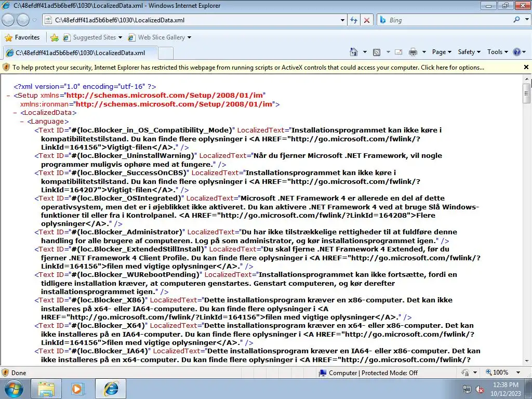Print the page using printer icon
The height and width of the screenshot is (399, 532).
click(x=413, y=52)
